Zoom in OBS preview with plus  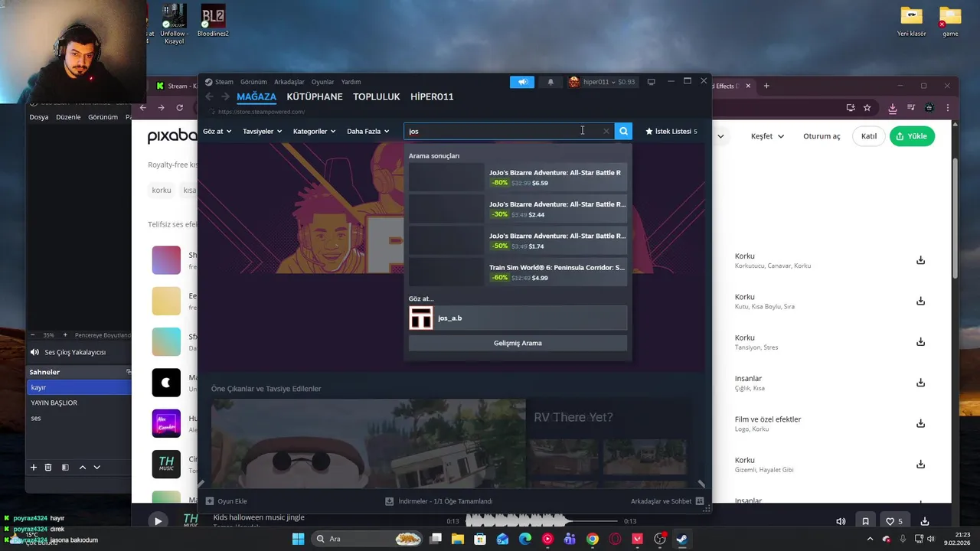click(65, 335)
